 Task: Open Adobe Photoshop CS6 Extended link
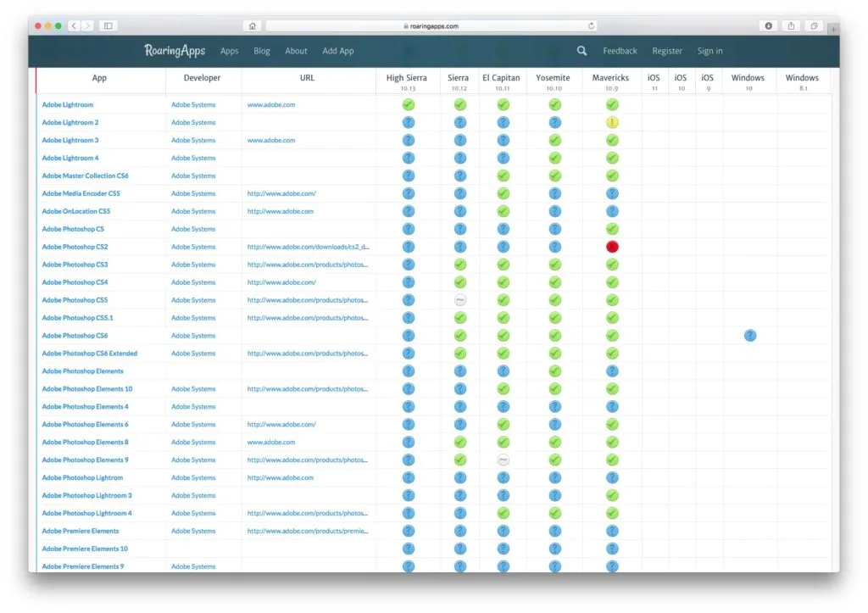(90, 354)
